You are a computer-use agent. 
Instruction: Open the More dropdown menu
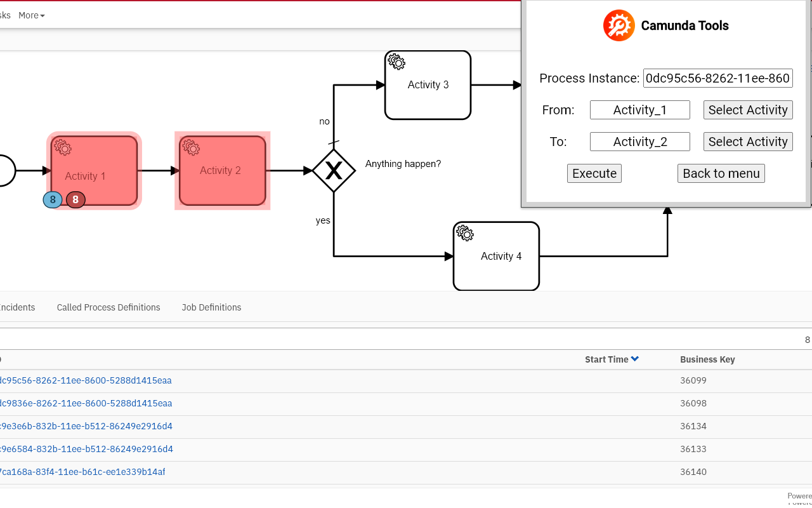click(31, 15)
